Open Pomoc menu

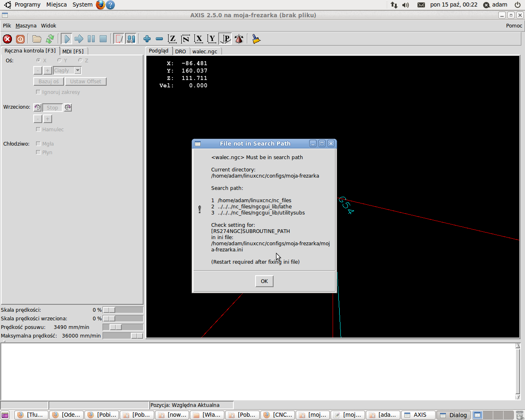[x=514, y=25]
